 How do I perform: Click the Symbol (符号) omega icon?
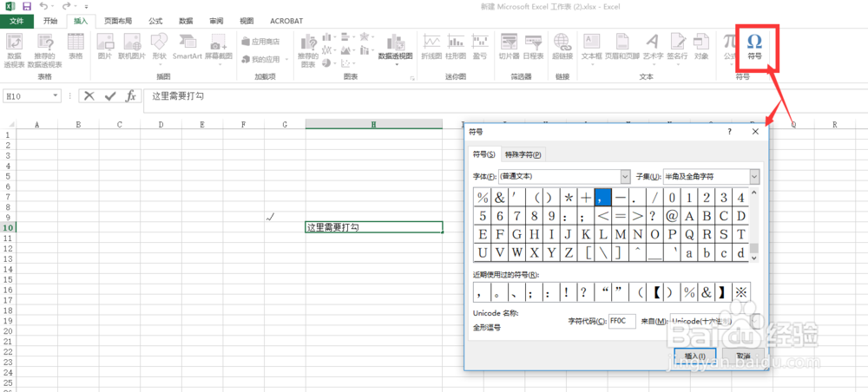tap(754, 47)
